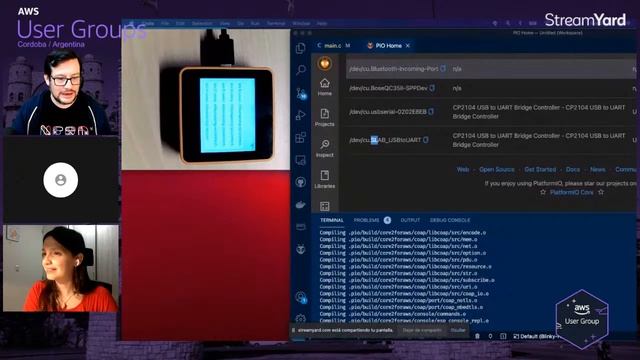Open the Accounts icon in activity bar
The image size is (640, 360).
click(x=301, y=297)
